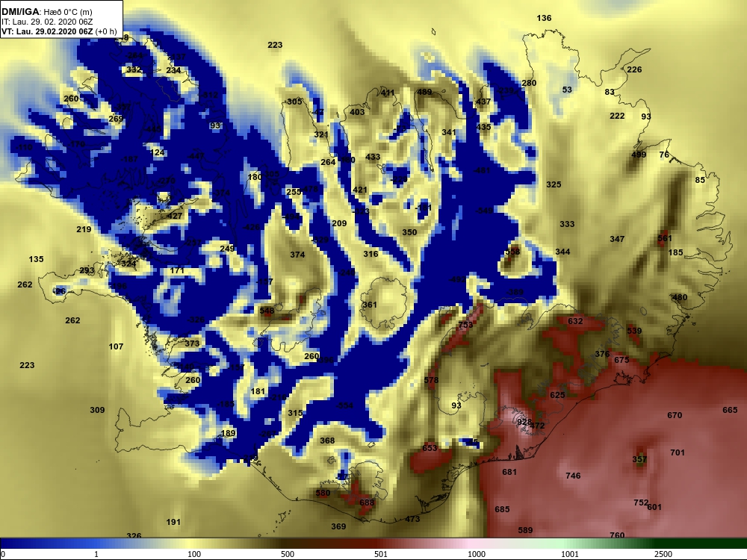747x560 pixels.
Task: Click the map value 347
Action: (618, 239)
